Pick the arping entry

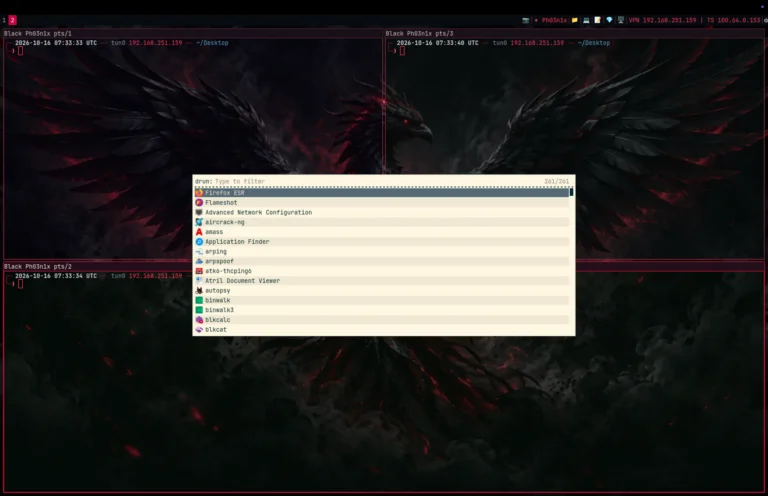click(382, 252)
